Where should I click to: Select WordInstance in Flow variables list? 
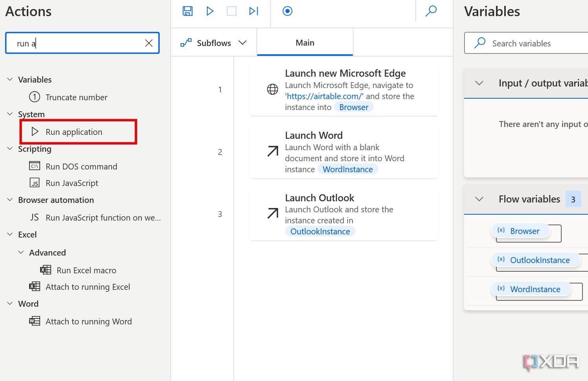[531, 289]
